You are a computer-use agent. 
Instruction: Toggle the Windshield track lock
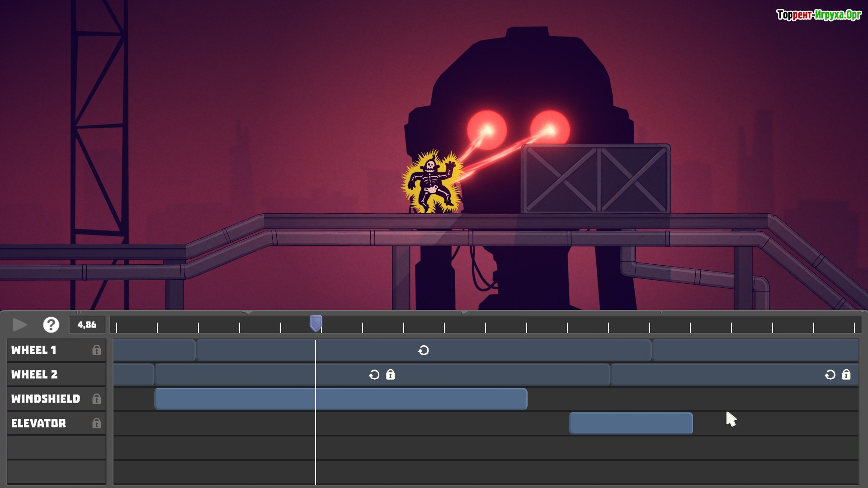click(96, 399)
